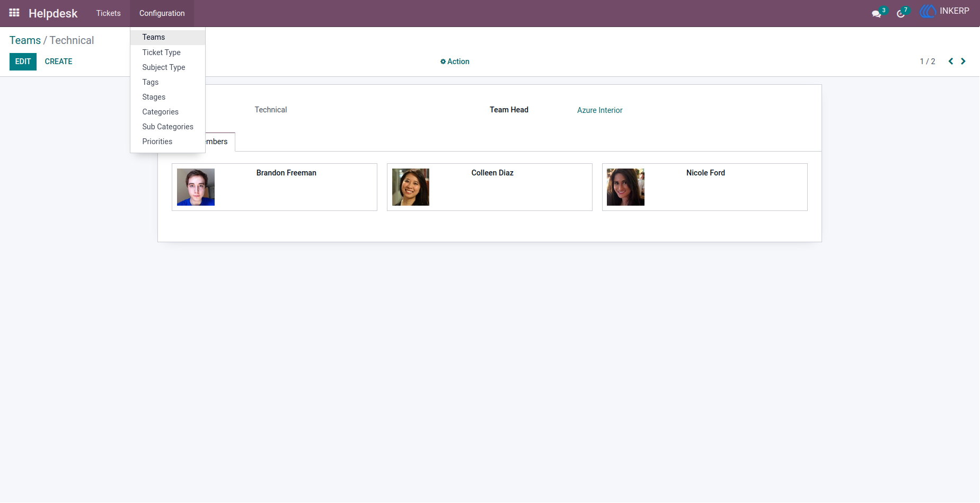
Task: Open Colleen Diaz's avatar photo
Action: tap(411, 187)
